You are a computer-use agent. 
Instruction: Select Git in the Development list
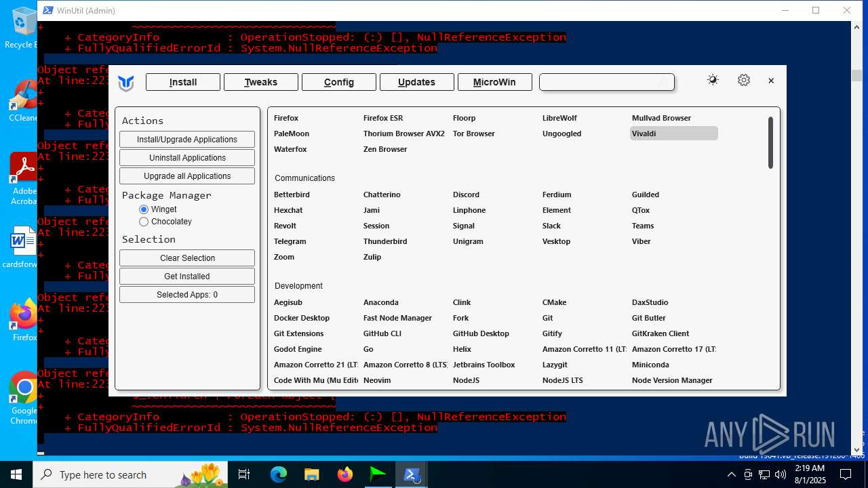coord(547,318)
